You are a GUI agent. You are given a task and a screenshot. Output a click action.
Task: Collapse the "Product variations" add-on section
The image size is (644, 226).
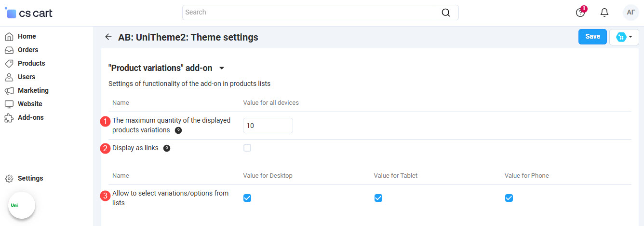point(221,68)
